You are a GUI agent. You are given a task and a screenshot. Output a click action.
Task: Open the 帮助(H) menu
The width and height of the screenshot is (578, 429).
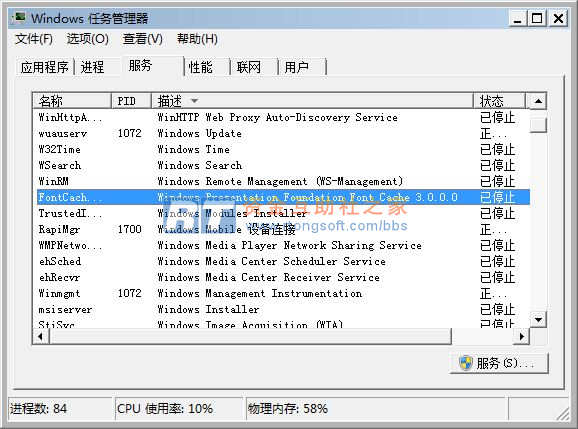click(x=197, y=39)
